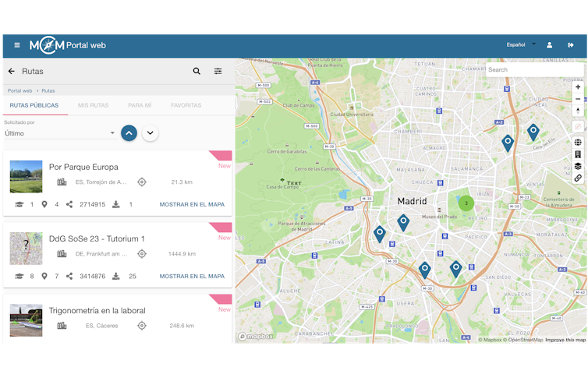Click the back arrow beside Rutas
Viewport: 588px width, 367px height.
[x=12, y=71]
